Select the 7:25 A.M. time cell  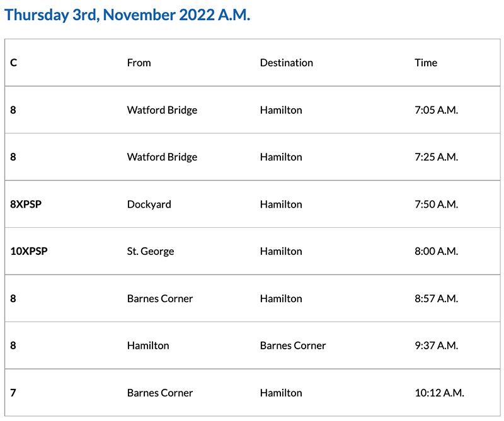pos(436,157)
